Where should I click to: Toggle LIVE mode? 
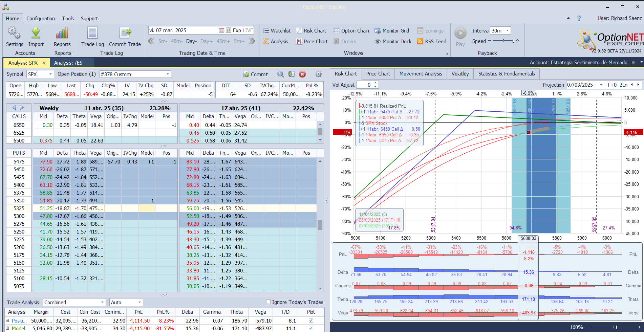[x=248, y=30]
